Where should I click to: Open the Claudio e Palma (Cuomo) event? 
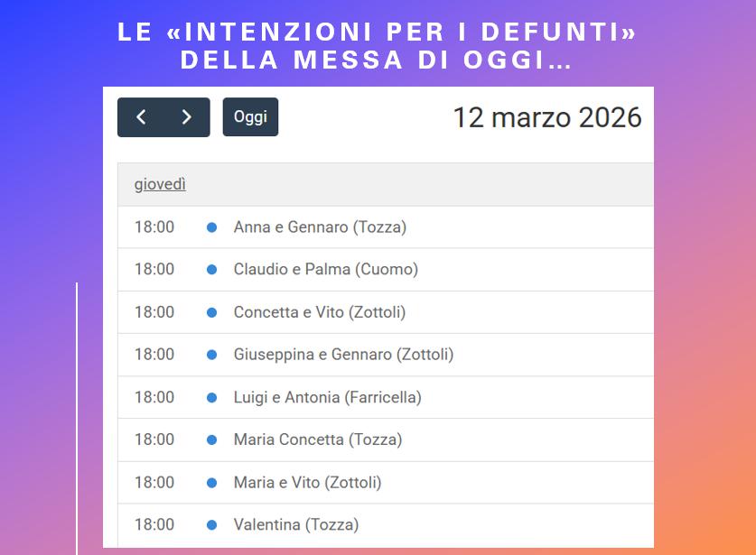pos(325,270)
